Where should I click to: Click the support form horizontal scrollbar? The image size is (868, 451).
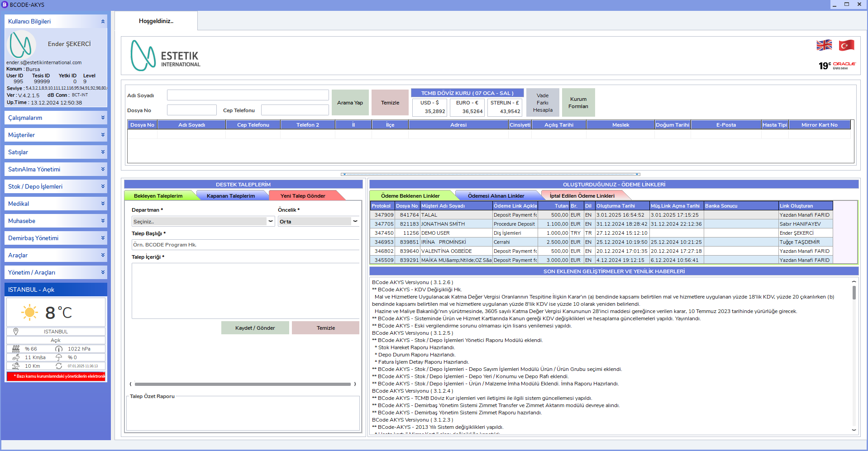pyautogui.click(x=243, y=384)
